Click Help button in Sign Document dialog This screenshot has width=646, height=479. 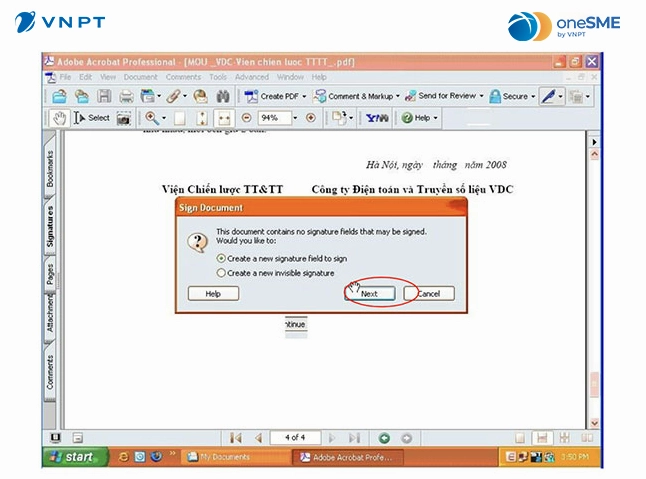(213, 294)
